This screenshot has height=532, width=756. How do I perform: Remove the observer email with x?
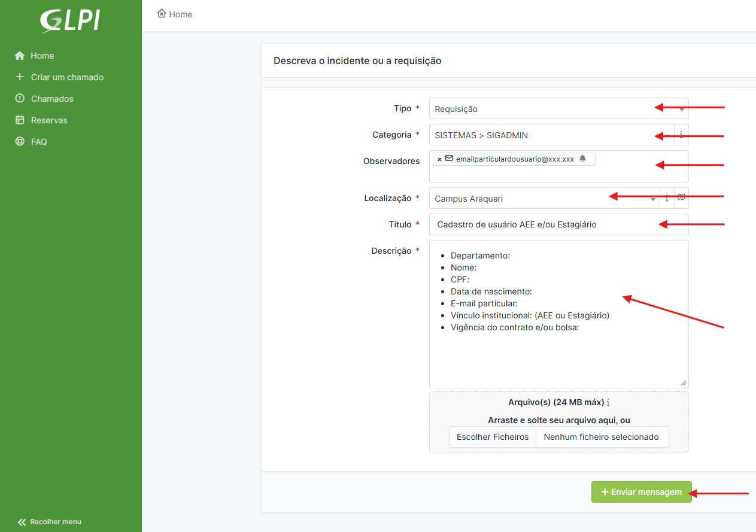439,159
